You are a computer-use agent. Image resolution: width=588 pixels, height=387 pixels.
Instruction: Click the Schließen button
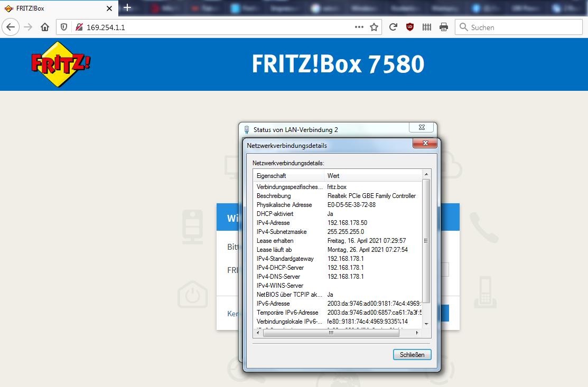click(x=412, y=354)
